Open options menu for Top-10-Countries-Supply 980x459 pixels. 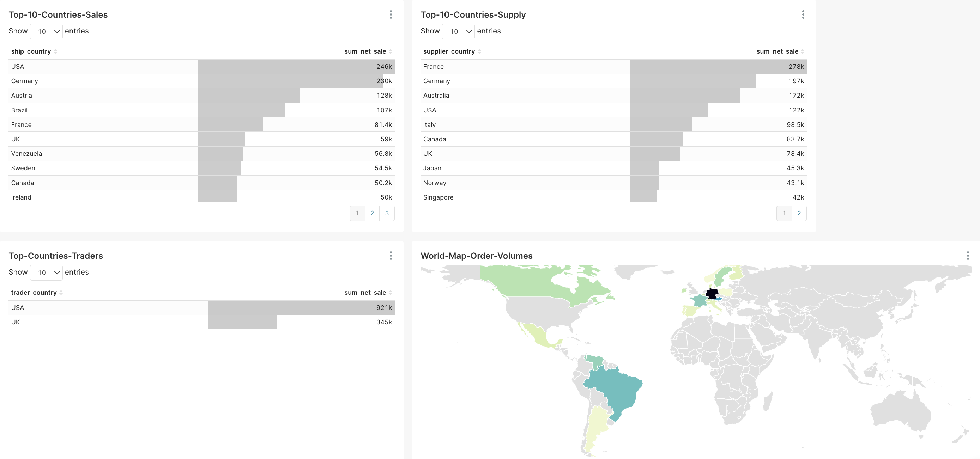803,15
